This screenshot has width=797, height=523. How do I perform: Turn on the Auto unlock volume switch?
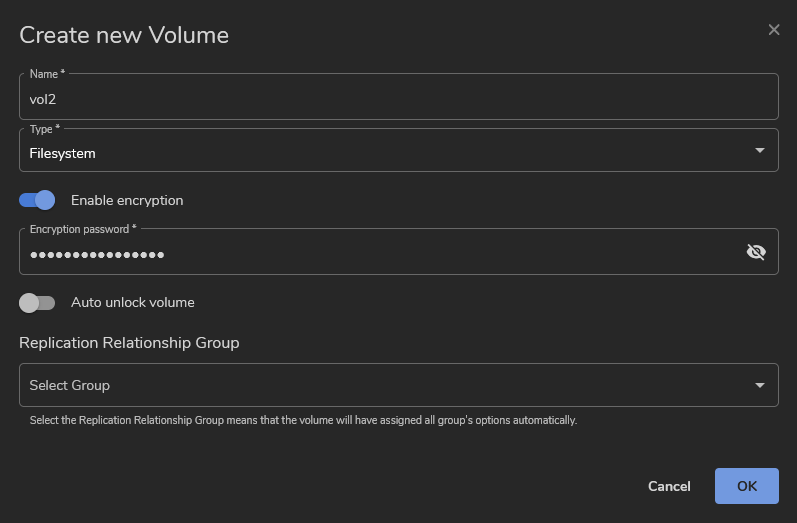point(37,302)
